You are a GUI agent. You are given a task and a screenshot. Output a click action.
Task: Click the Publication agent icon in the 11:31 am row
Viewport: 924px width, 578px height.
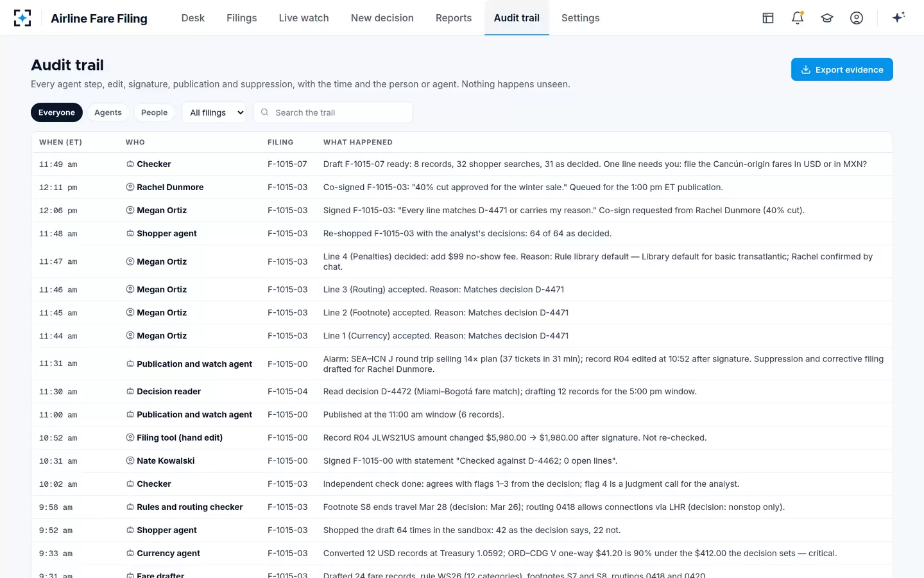(x=130, y=363)
